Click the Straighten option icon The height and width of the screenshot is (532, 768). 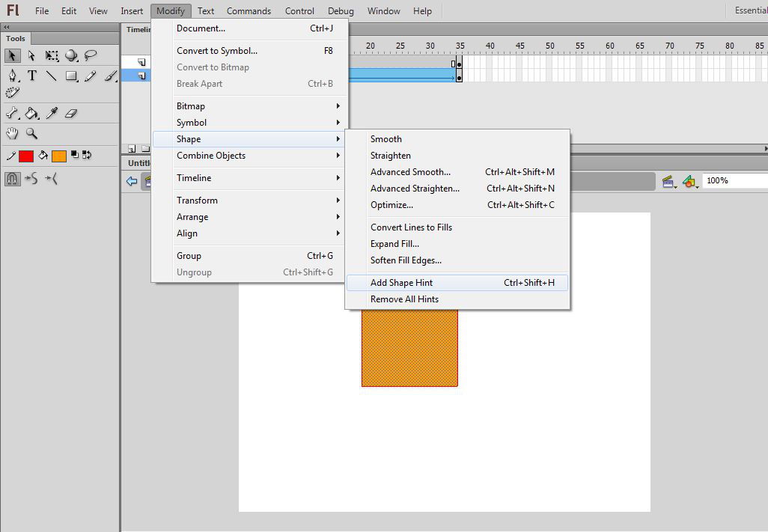pos(52,179)
